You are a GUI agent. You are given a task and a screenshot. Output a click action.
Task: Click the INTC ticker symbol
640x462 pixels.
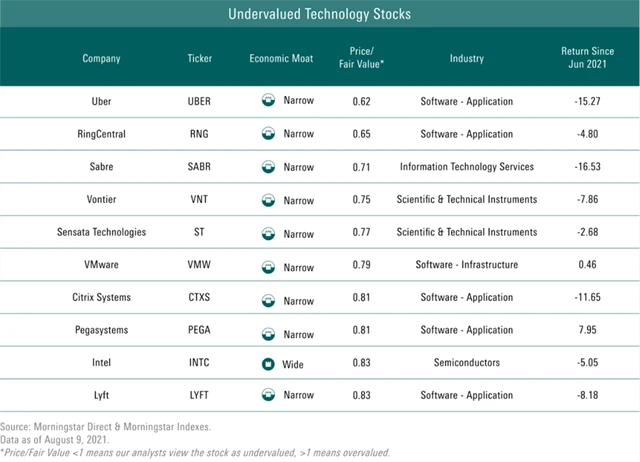(200, 364)
